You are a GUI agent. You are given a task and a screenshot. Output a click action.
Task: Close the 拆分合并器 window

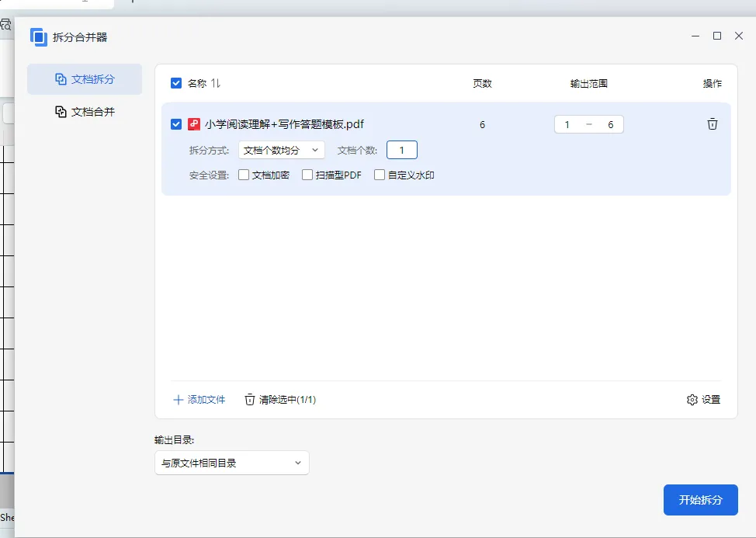coord(739,36)
